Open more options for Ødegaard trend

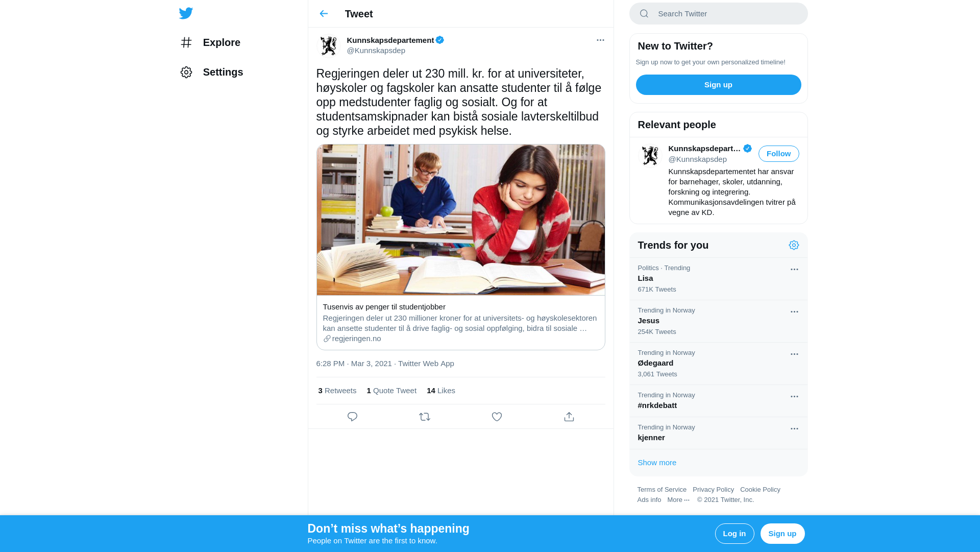tap(794, 354)
